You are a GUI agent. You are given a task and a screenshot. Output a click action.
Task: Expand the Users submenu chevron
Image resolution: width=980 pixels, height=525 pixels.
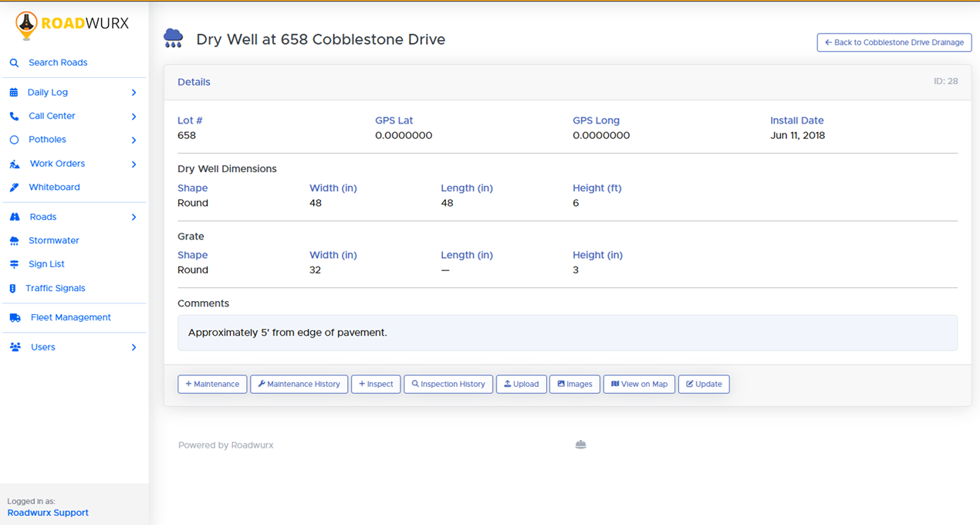coord(133,347)
